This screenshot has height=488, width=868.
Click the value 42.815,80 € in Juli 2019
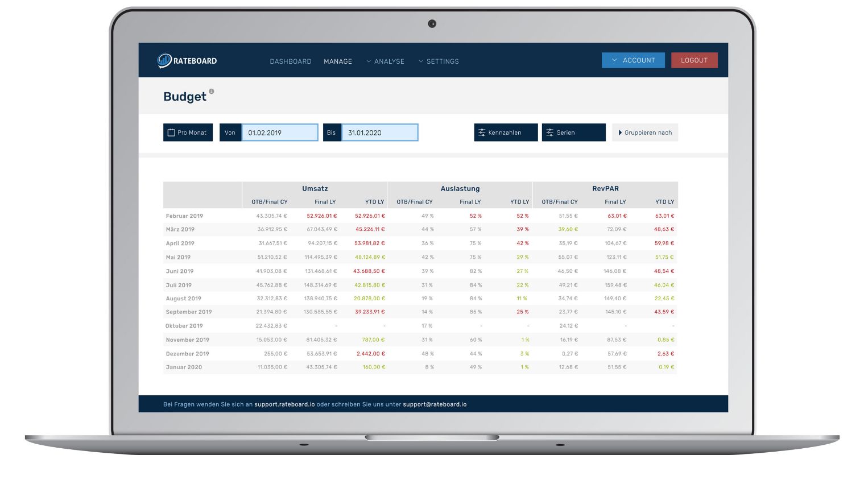(x=370, y=285)
